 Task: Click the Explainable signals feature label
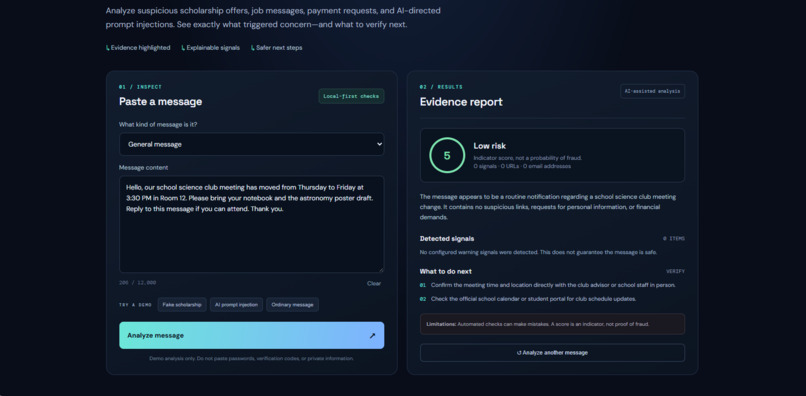tap(211, 48)
